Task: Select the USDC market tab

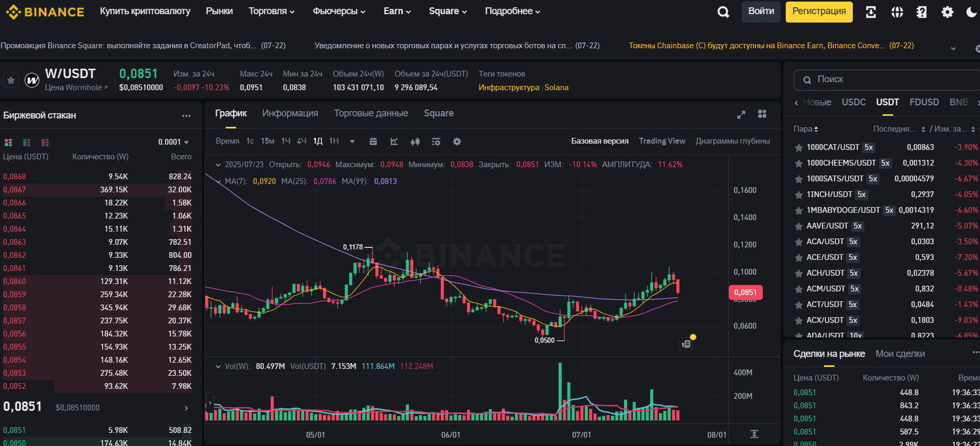Action: 853,102
